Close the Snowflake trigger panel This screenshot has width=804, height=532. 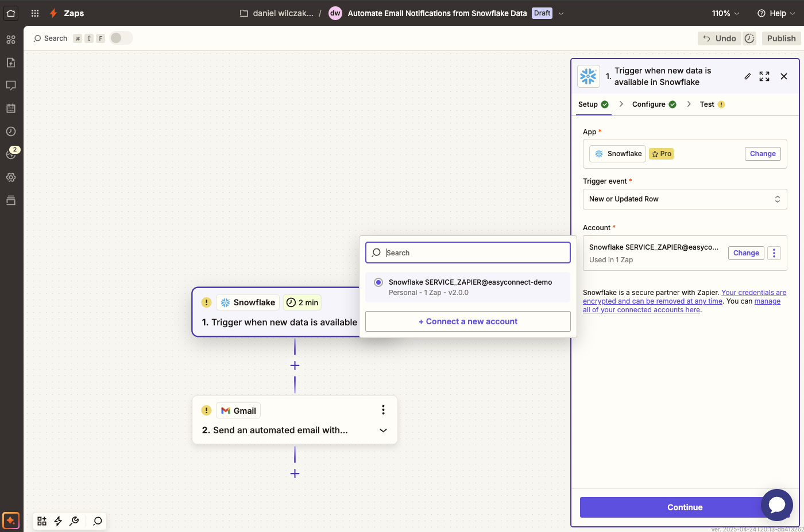[784, 76]
